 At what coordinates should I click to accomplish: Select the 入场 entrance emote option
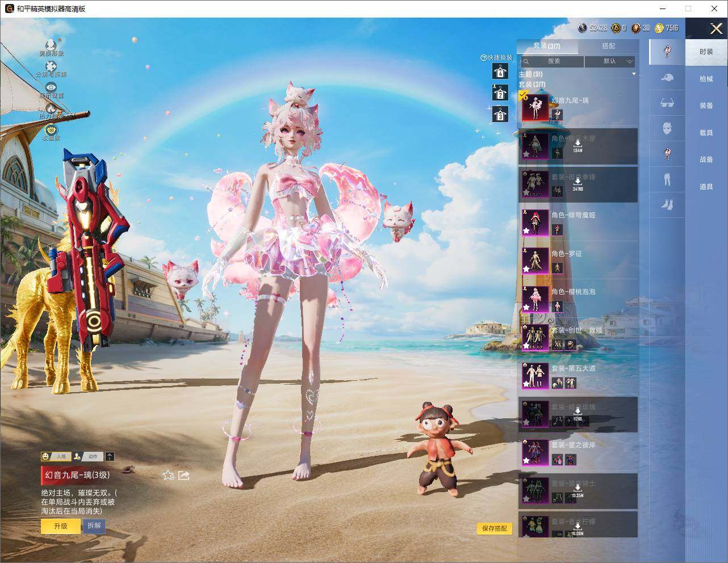pyautogui.click(x=55, y=456)
